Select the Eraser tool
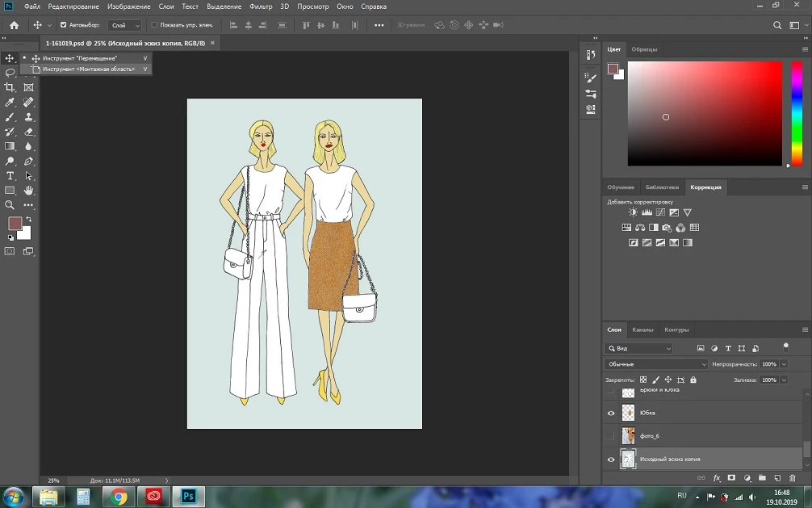The width and height of the screenshot is (812, 508). (29, 132)
